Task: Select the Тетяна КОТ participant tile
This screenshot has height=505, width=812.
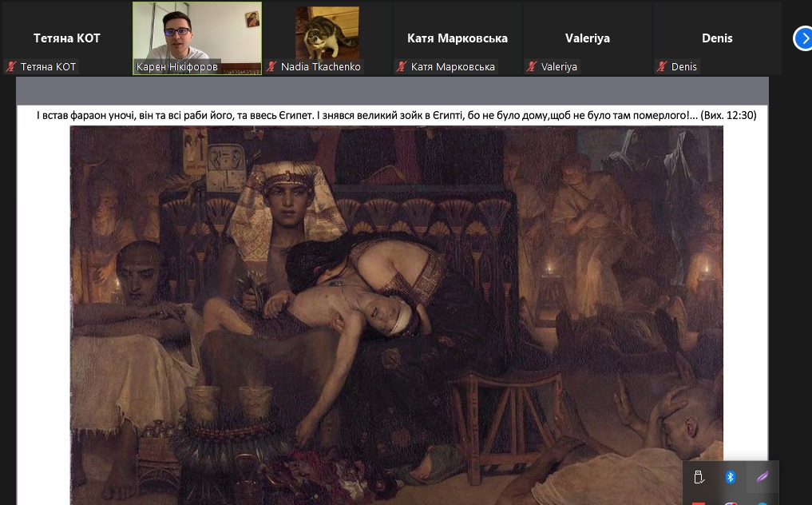Action: (67, 38)
